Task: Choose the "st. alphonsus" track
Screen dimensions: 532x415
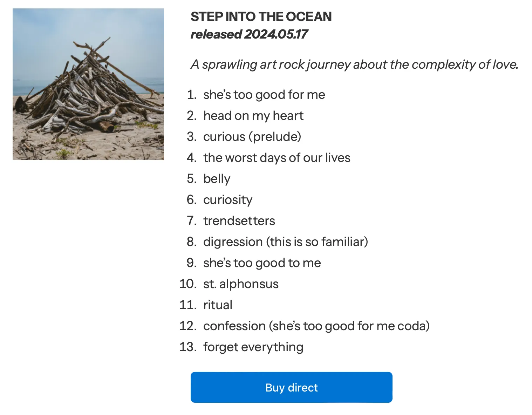Action: point(241,284)
